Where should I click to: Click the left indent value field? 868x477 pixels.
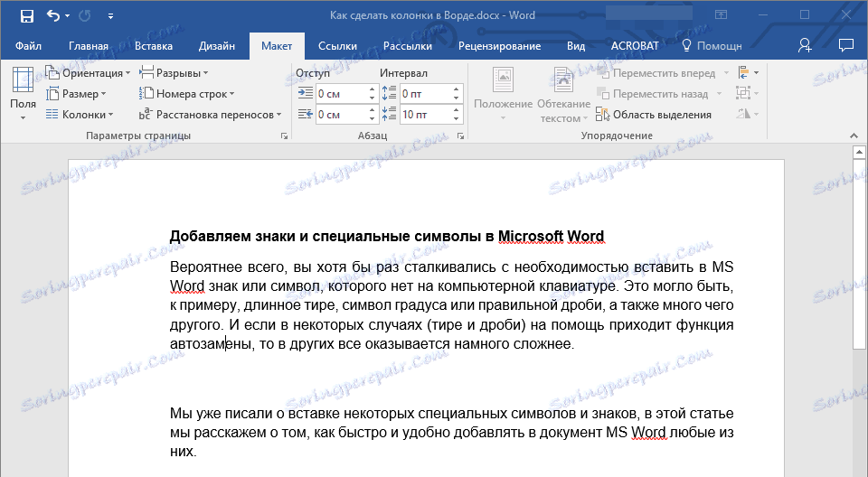(341, 94)
